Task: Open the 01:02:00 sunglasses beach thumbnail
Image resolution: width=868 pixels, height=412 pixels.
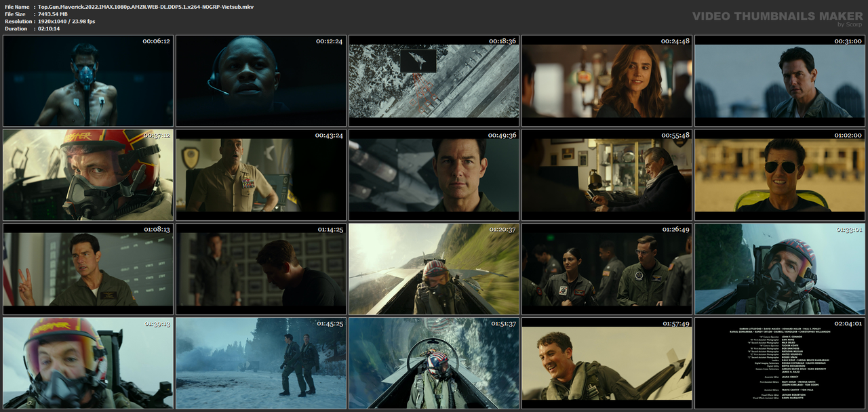Action: click(x=780, y=176)
